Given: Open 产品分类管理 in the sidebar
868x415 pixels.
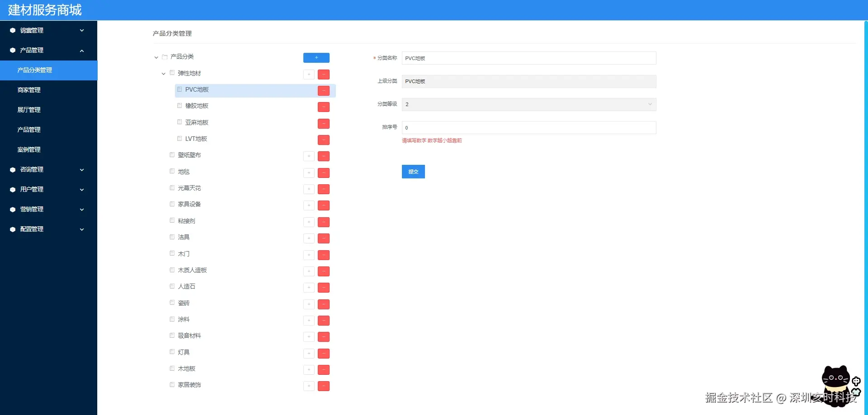Looking at the screenshot, I should 48,70.
